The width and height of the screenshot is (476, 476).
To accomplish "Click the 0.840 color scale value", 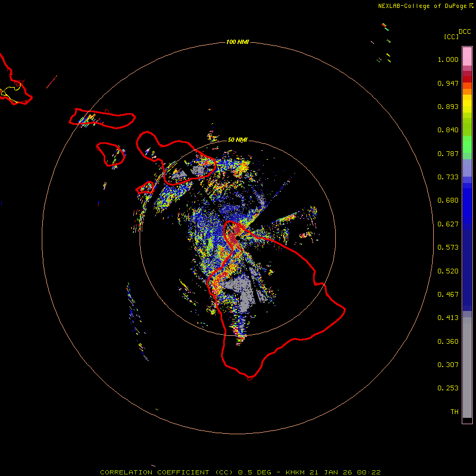I will point(448,130).
